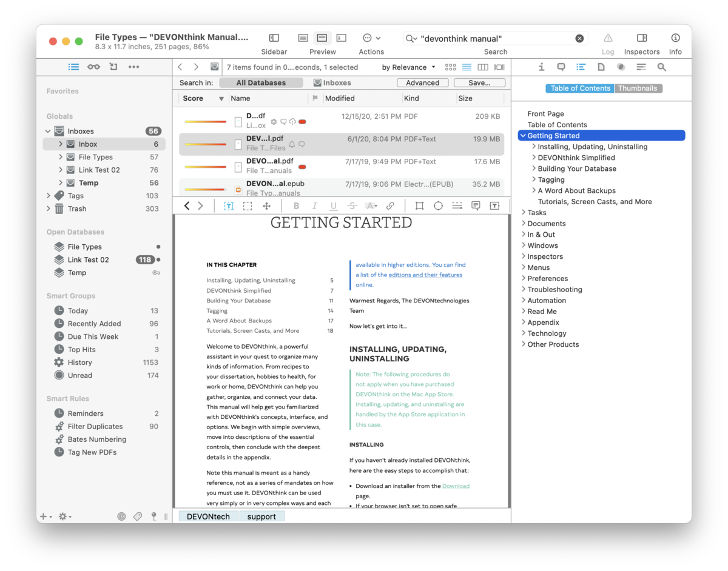Open the document inspector page icon
Screen dimensions: 728x571
(601, 67)
